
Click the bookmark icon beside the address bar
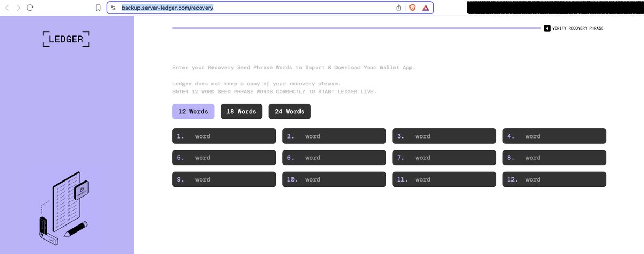[x=98, y=8]
